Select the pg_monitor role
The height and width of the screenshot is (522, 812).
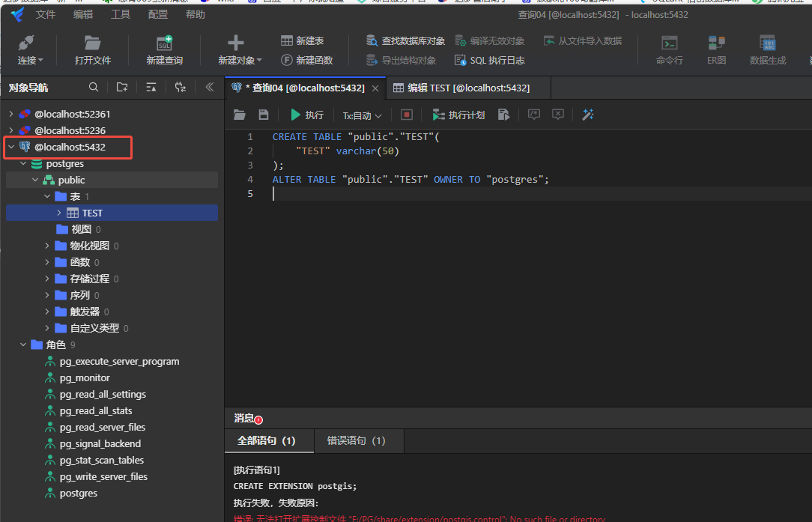pyautogui.click(x=85, y=378)
